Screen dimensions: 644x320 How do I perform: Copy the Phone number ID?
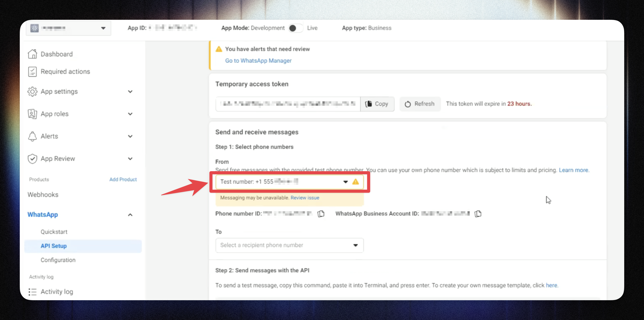click(321, 214)
